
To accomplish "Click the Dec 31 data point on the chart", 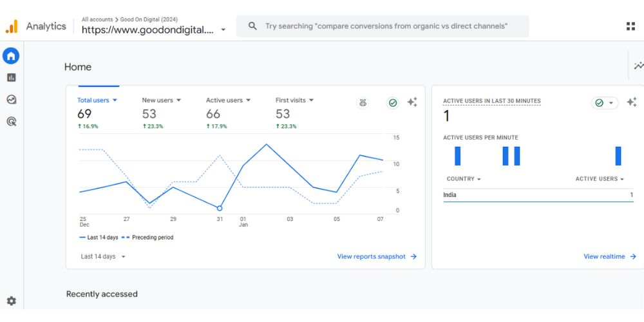I will (x=220, y=208).
